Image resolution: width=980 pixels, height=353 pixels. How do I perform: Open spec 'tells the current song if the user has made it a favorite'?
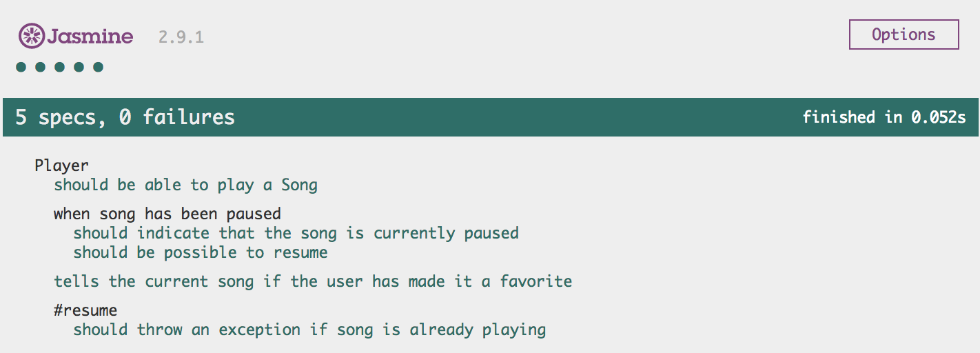coord(313,281)
